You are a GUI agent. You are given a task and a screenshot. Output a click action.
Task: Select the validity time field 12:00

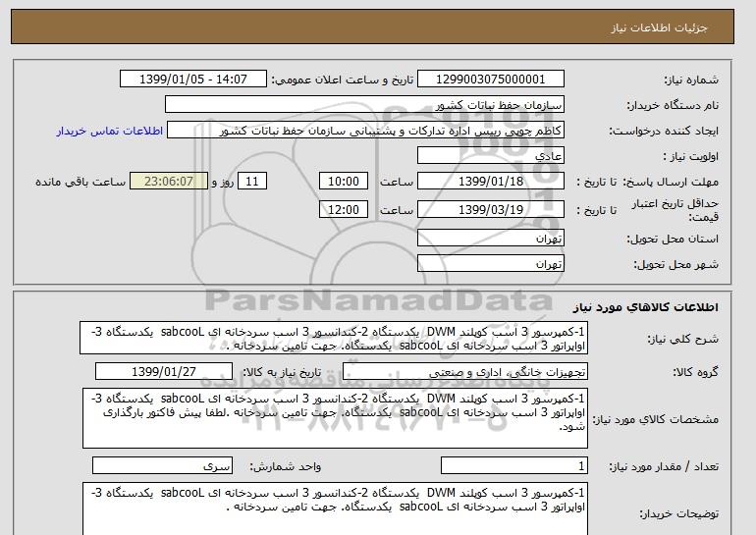pos(344,209)
